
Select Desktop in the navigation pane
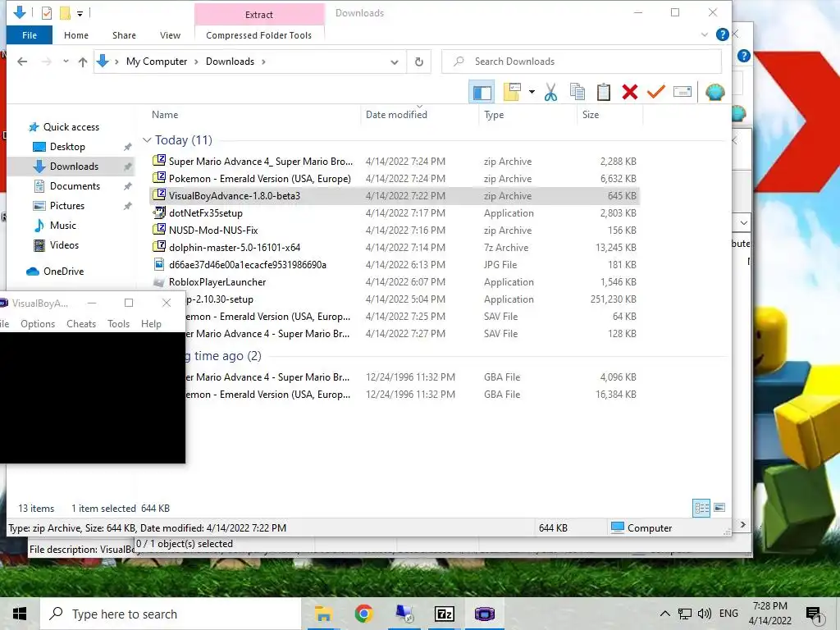point(67,147)
